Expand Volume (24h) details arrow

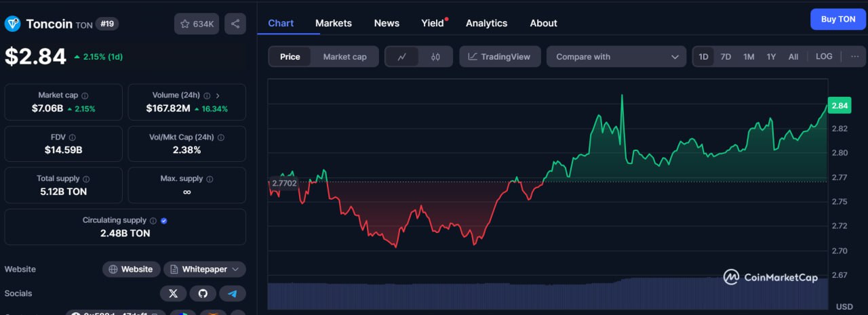[218, 96]
